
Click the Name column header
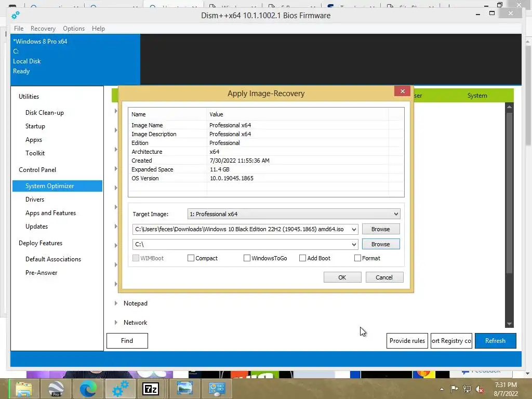pyautogui.click(x=167, y=114)
